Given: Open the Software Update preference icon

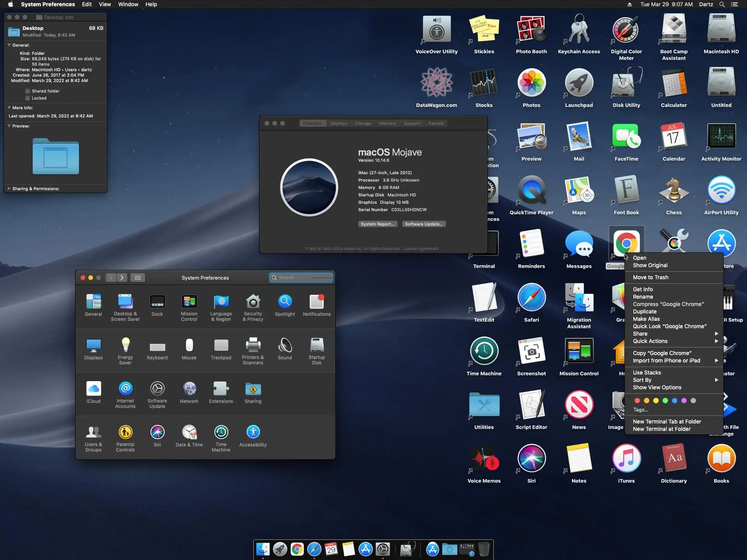Looking at the screenshot, I should pyautogui.click(x=157, y=389).
